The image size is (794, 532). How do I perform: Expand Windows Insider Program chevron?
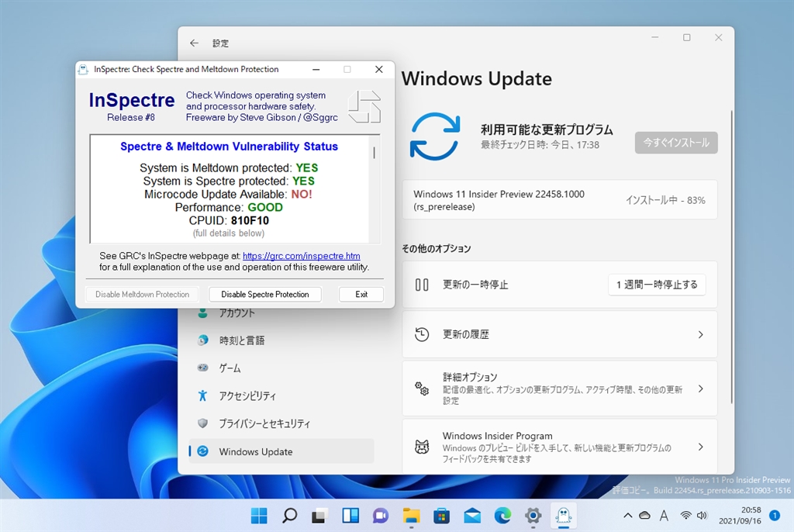(x=700, y=447)
